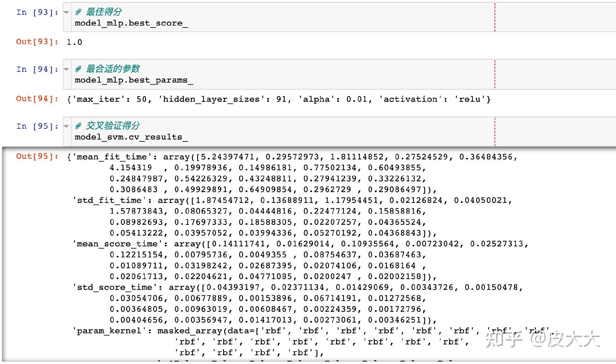Viewport: 616px width, 364px height.
Task: Select the In [94] cell prompt
Action: click(37, 69)
